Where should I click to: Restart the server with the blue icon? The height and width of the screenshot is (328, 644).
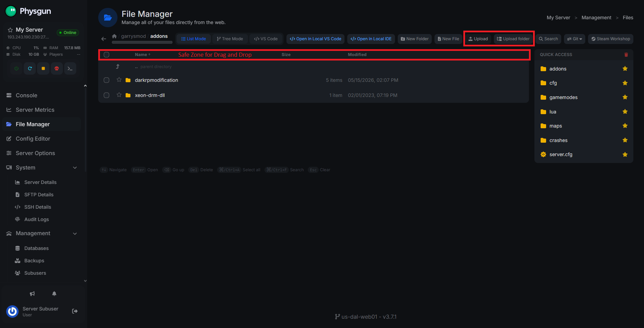point(30,68)
